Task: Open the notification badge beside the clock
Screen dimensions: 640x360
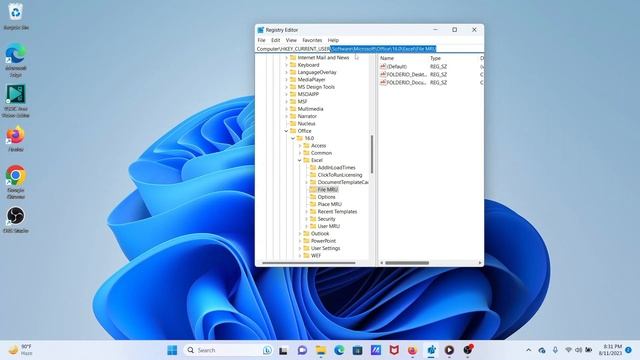Action: [x=629, y=350]
